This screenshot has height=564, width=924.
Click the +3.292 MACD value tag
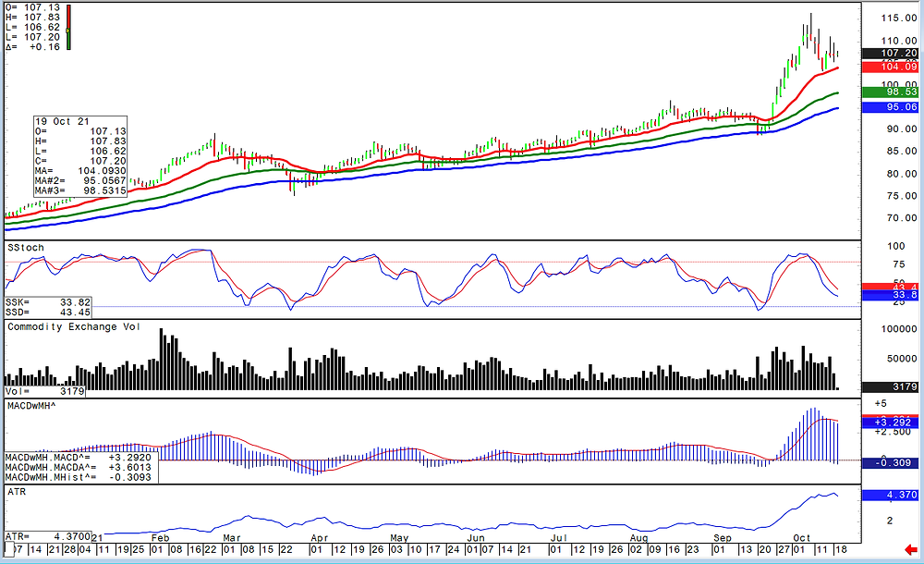(x=890, y=423)
